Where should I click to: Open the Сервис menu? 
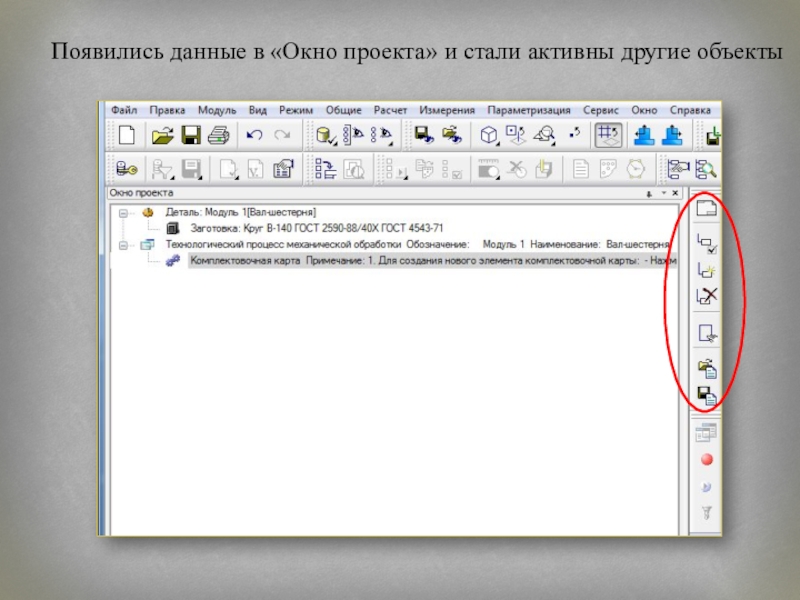(x=602, y=110)
